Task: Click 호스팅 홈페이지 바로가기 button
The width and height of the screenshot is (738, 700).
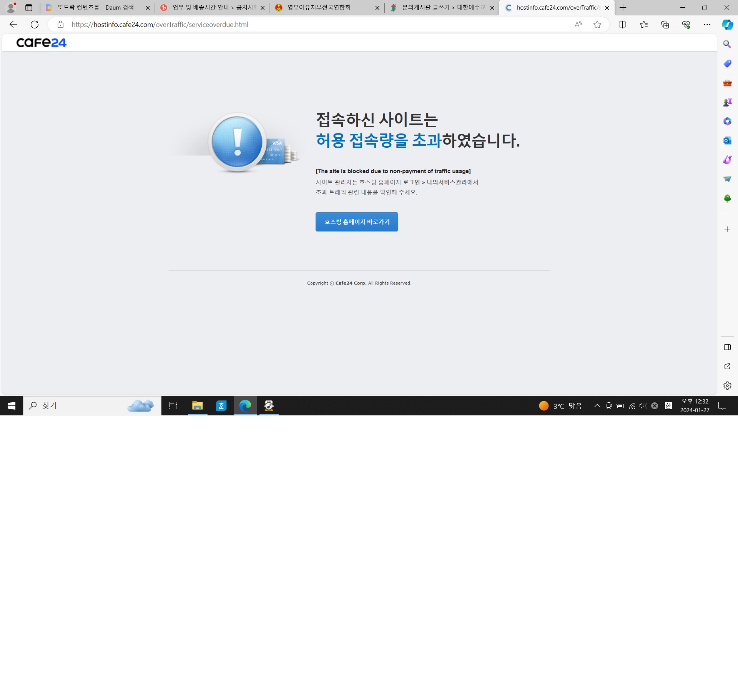Action: pyautogui.click(x=356, y=222)
